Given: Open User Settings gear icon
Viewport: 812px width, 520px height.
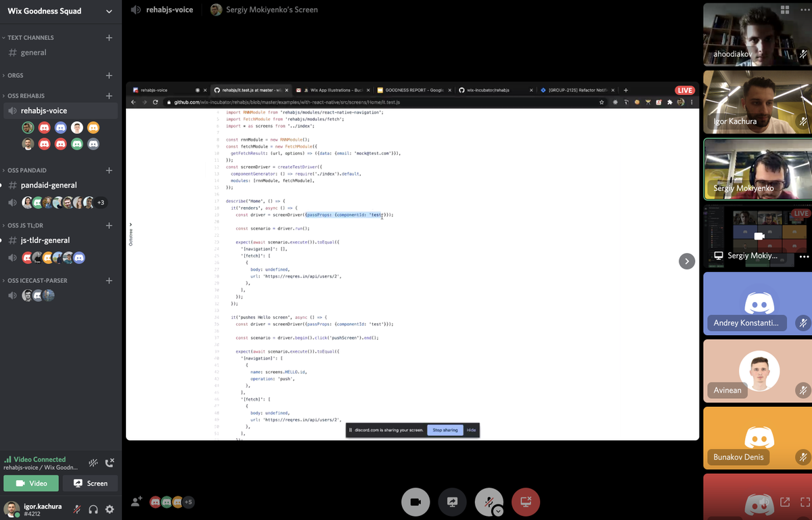Looking at the screenshot, I should click(110, 509).
